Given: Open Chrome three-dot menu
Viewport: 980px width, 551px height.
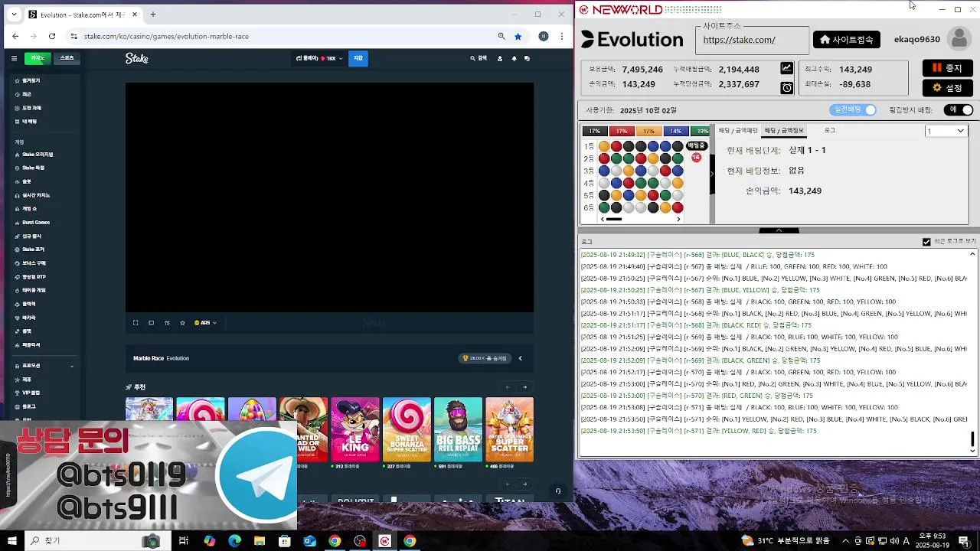Looking at the screenshot, I should click(562, 36).
